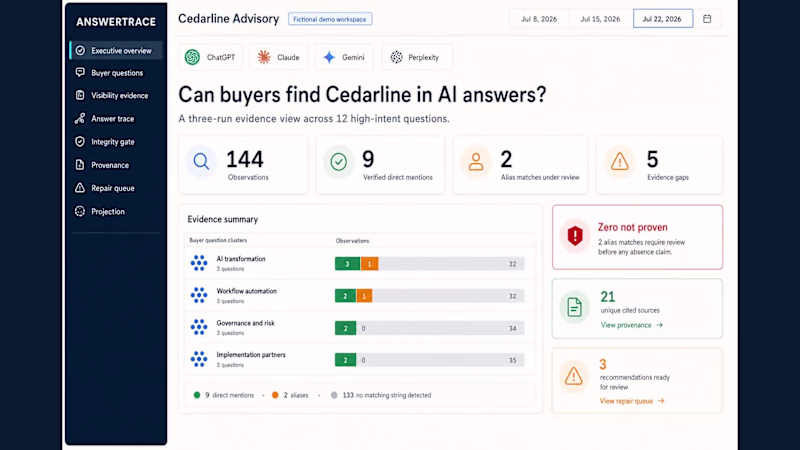Click the Fictional demo workspace badge
The height and width of the screenshot is (450, 800).
click(x=330, y=19)
